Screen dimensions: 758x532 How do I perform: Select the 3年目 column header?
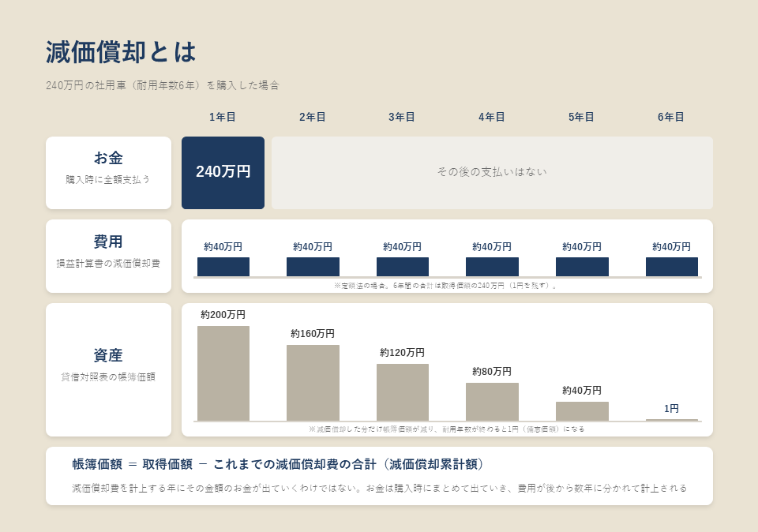(402, 117)
